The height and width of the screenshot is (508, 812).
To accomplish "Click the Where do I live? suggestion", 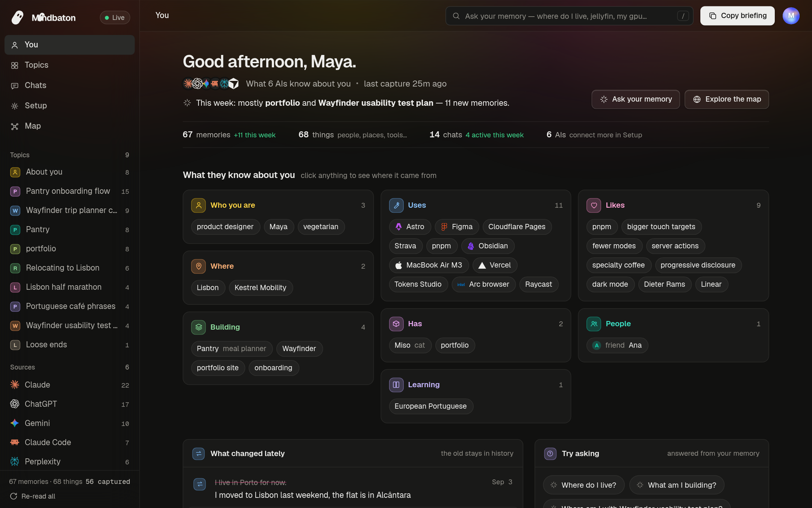I will click(x=583, y=485).
